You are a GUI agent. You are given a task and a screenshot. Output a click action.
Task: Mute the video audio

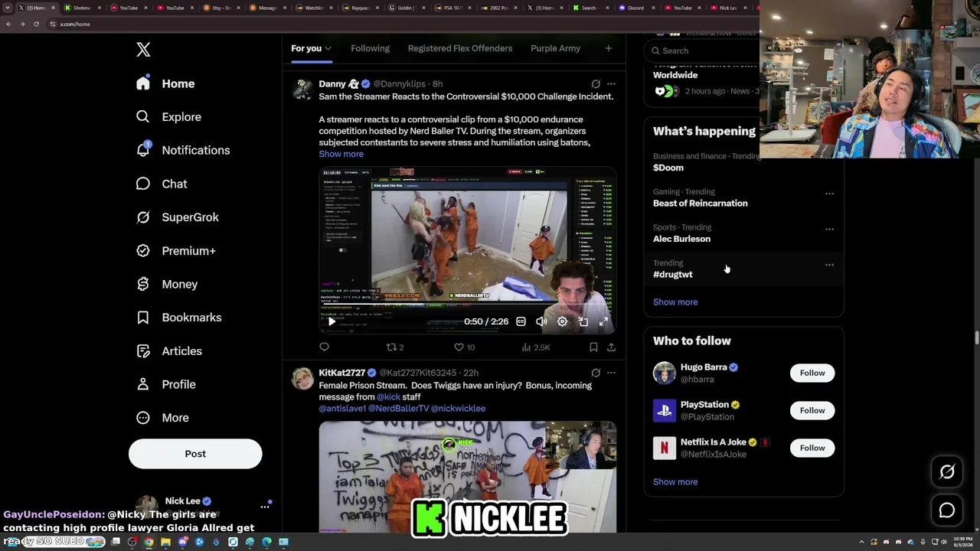coord(541,322)
